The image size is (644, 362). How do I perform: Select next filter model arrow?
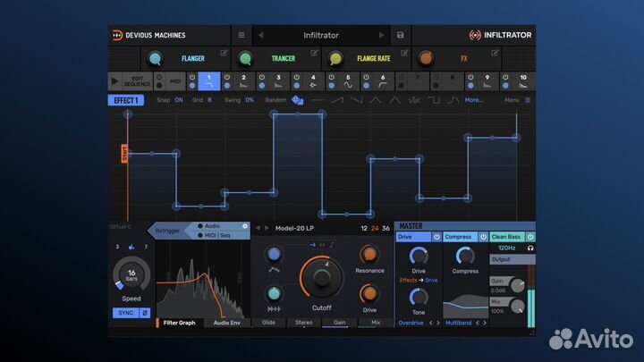click(267, 228)
